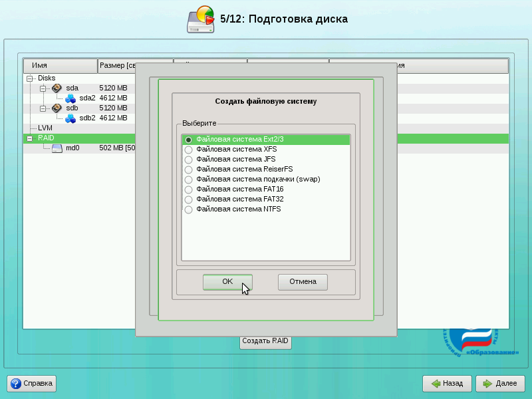
Task: Collapse the RAID tree node
Action: [29, 138]
